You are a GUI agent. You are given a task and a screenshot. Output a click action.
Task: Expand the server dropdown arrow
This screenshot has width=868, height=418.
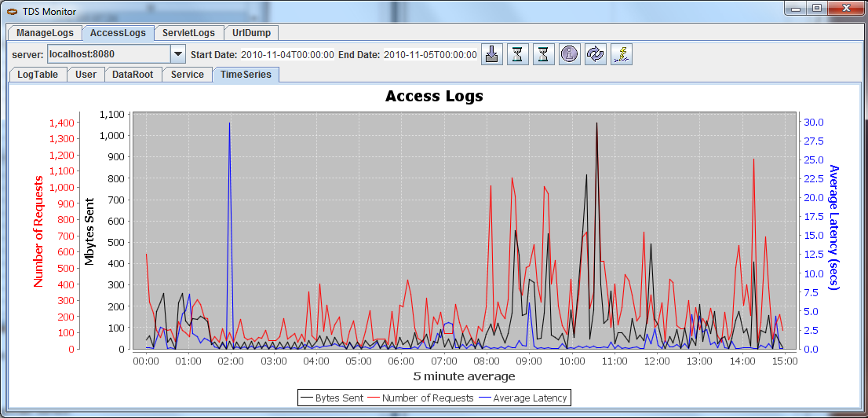pos(178,54)
